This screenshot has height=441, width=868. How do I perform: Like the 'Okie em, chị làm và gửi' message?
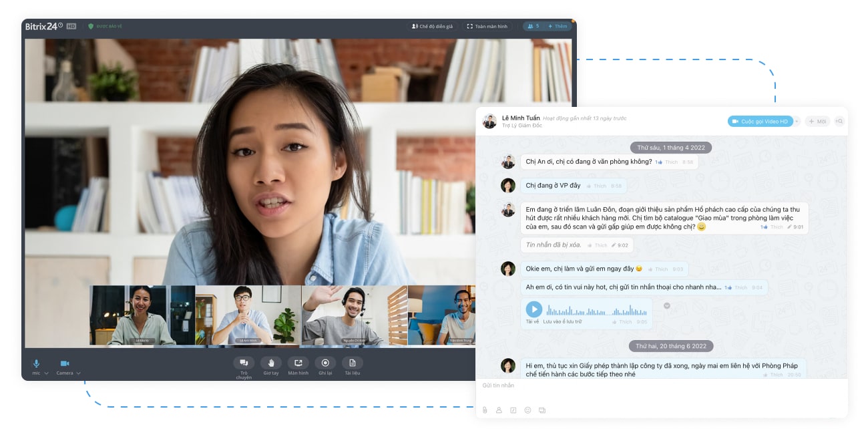[x=658, y=269]
